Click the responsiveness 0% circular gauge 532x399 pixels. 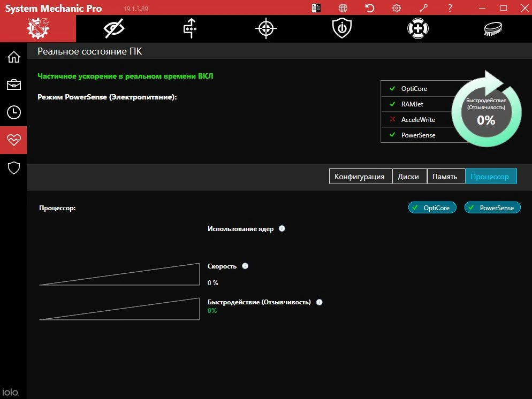486,113
